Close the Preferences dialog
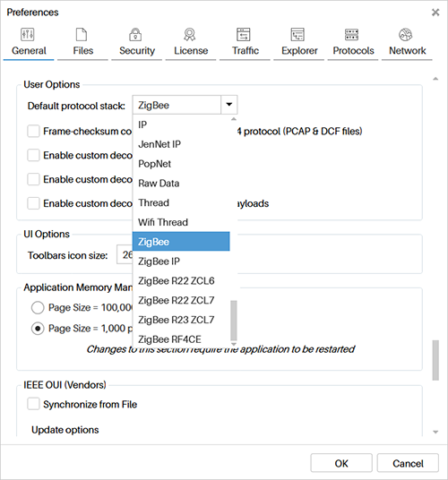 point(435,13)
